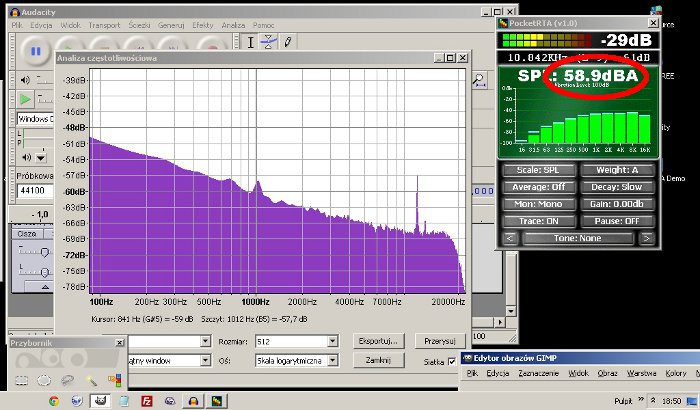Open the Cisza track name menu

[27, 234]
